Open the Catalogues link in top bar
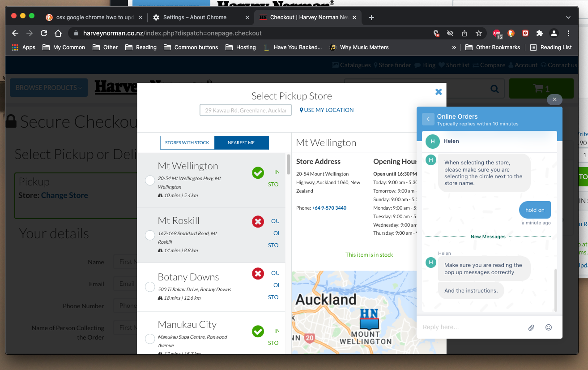The image size is (588, 370). 351,65
